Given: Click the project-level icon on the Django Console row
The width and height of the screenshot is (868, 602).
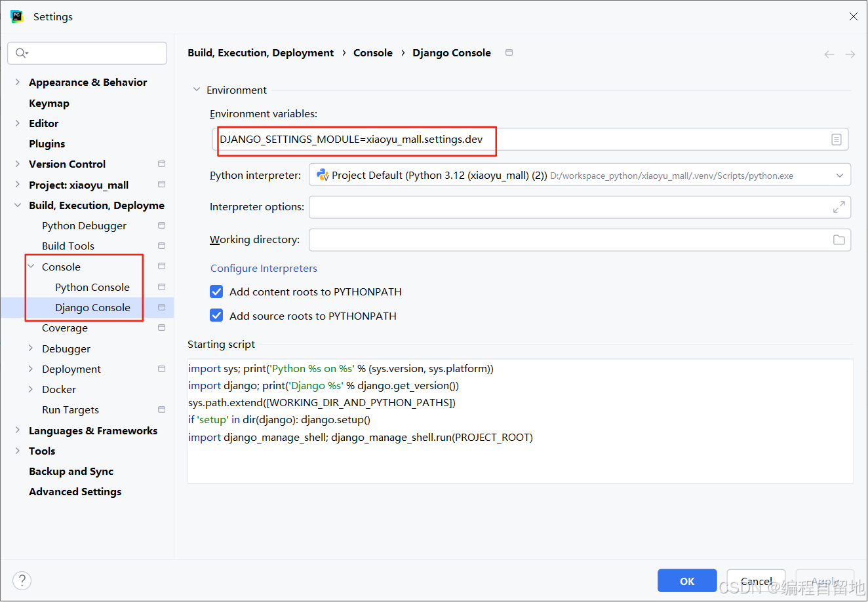Looking at the screenshot, I should click(162, 307).
